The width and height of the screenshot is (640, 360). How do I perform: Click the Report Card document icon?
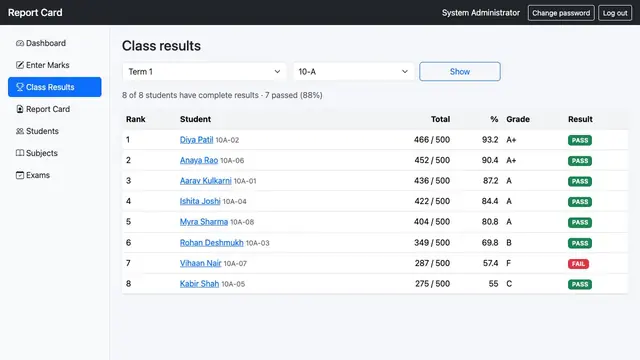[x=20, y=109]
